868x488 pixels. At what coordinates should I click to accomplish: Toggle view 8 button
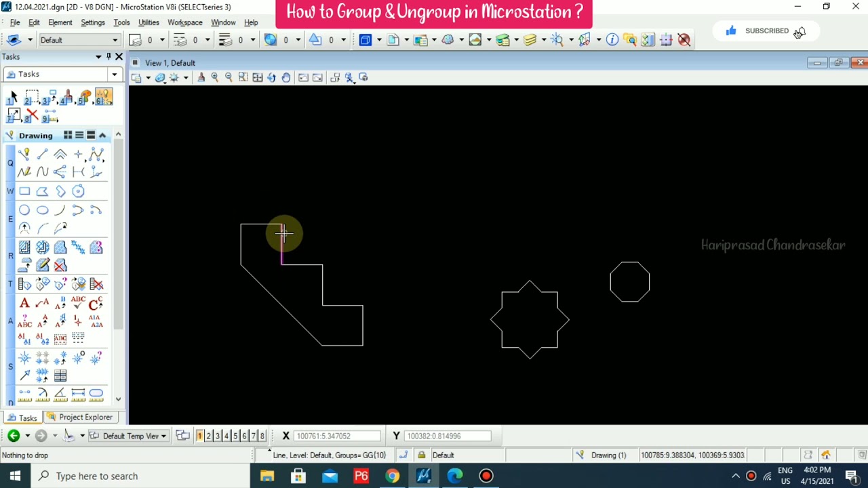pyautogui.click(x=262, y=436)
